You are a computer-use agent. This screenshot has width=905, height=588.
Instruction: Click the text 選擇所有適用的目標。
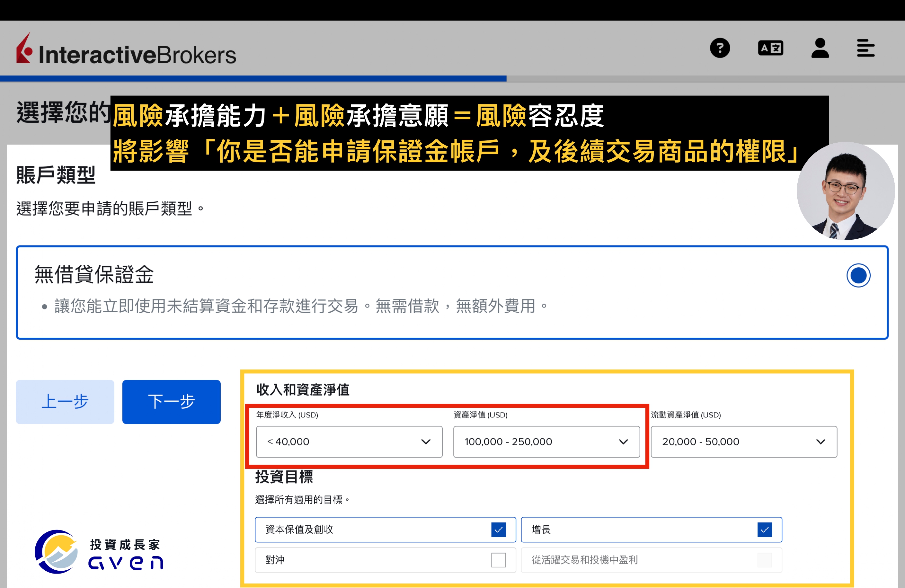click(x=303, y=499)
